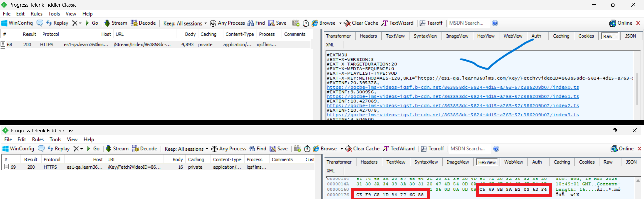Replay the session in the bottom window

[x=58, y=149]
